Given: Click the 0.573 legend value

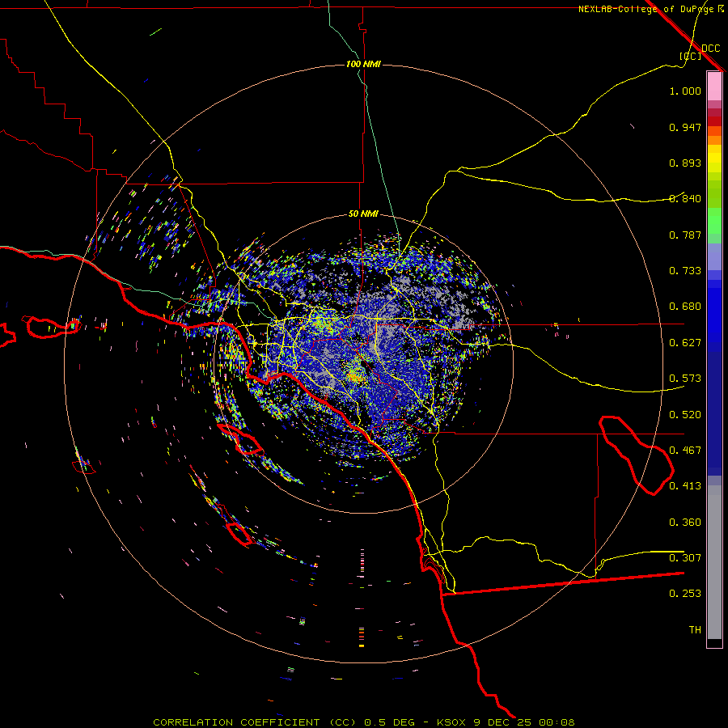Looking at the screenshot, I should (685, 379).
